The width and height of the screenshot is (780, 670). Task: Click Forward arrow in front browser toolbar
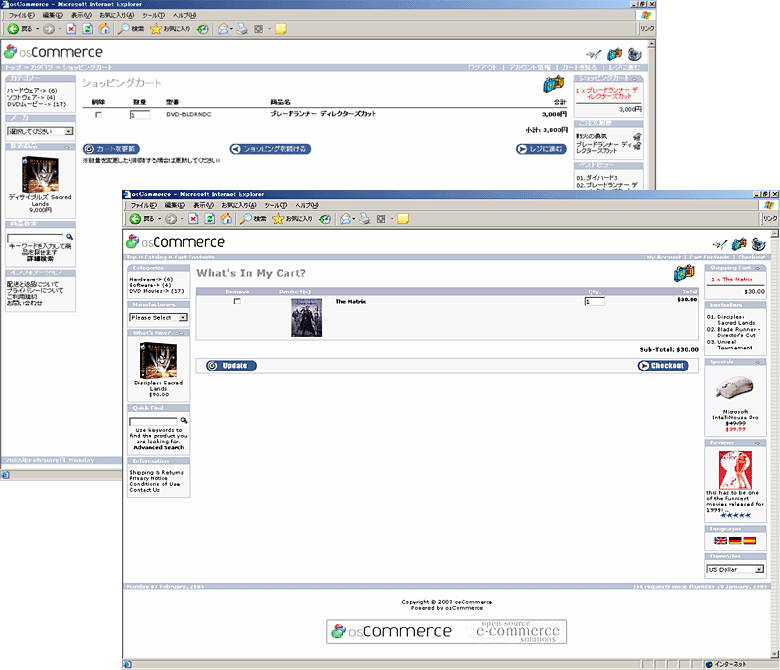(x=171, y=219)
